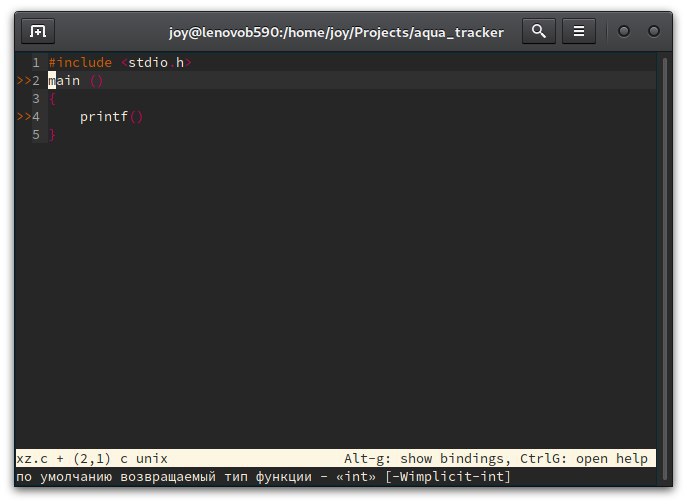Screen dimensions: 687x504
Task: Click the warning marker on line 2
Action: pyautogui.click(x=24, y=81)
